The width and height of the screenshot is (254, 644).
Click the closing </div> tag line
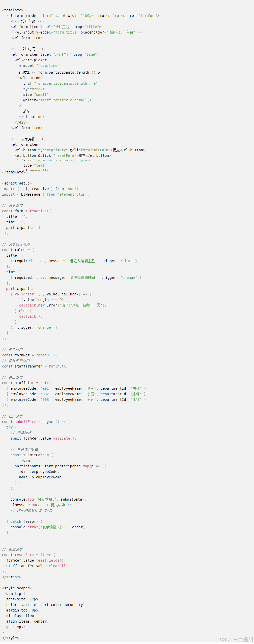coord(21,122)
